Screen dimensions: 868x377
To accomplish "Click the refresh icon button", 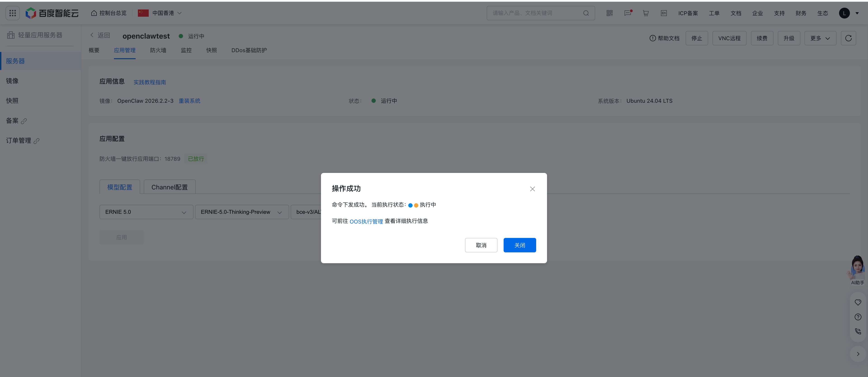I will click(x=848, y=38).
